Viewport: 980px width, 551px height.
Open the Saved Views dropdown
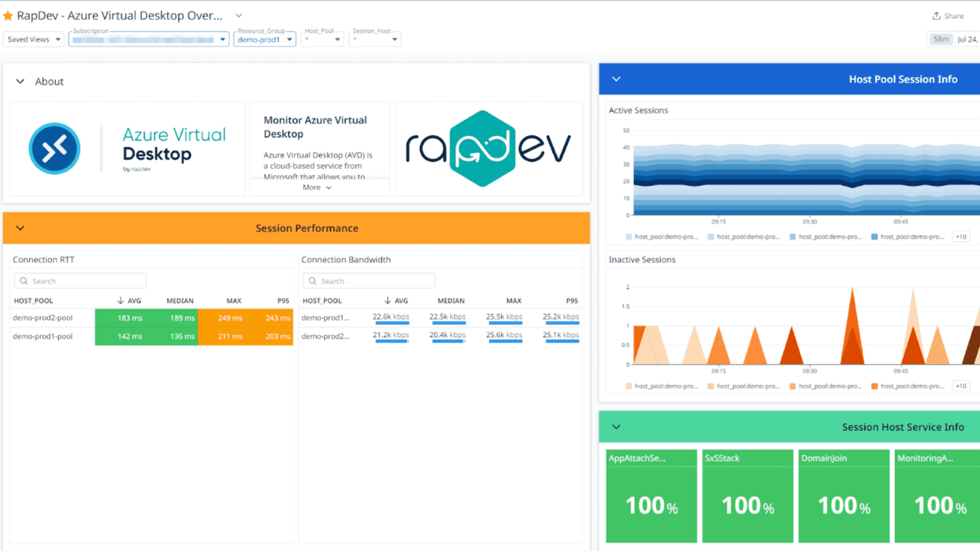(34, 39)
